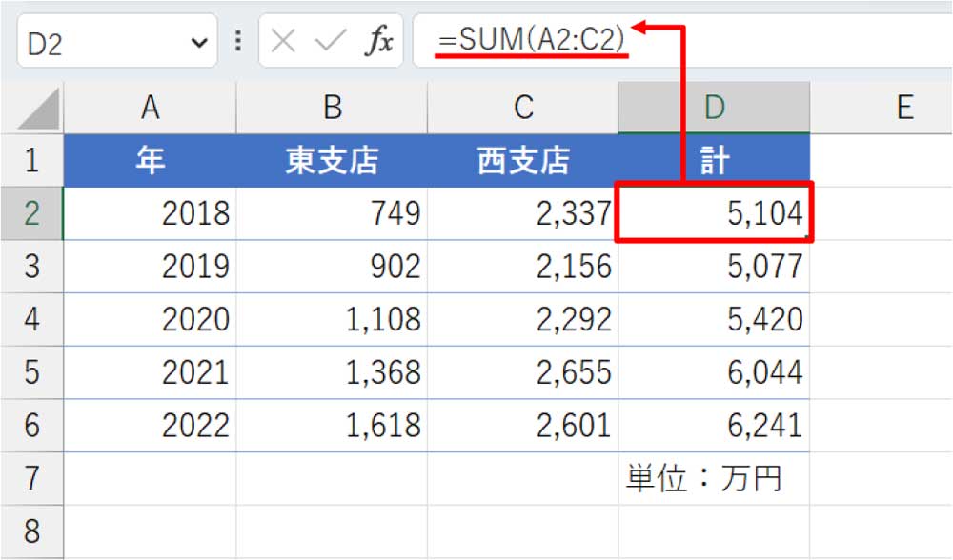
Task: Select cell containing 2019
Action: (x=151, y=267)
